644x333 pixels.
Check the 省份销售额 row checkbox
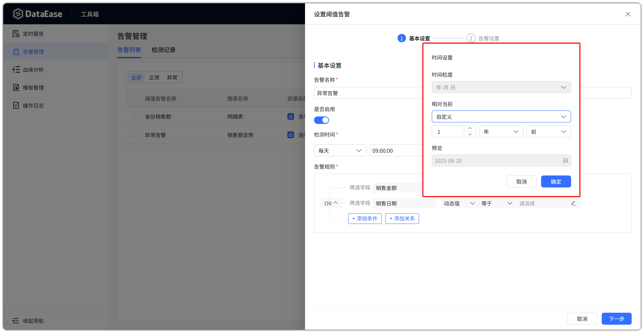[133, 116]
